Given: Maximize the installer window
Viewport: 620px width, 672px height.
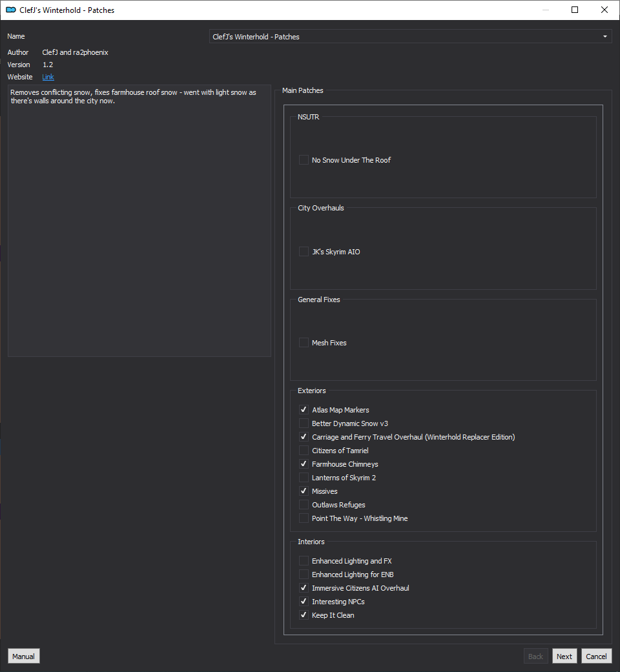Looking at the screenshot, I should coord(575,10).
